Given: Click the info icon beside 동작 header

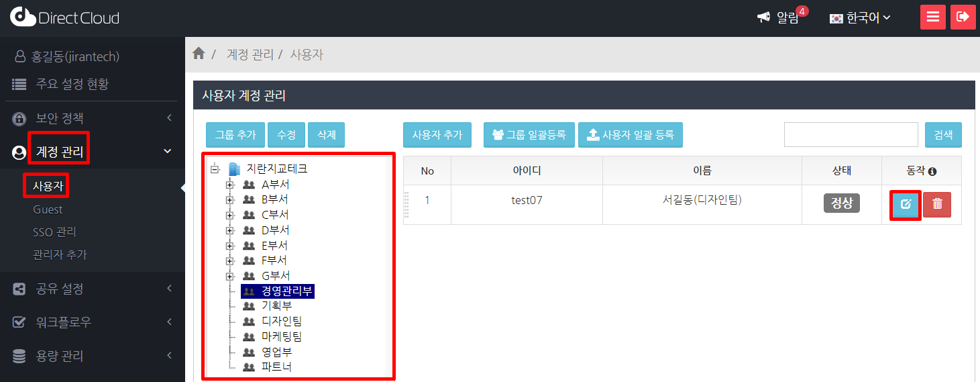Looking at the screenshot, I should (932, 172).
